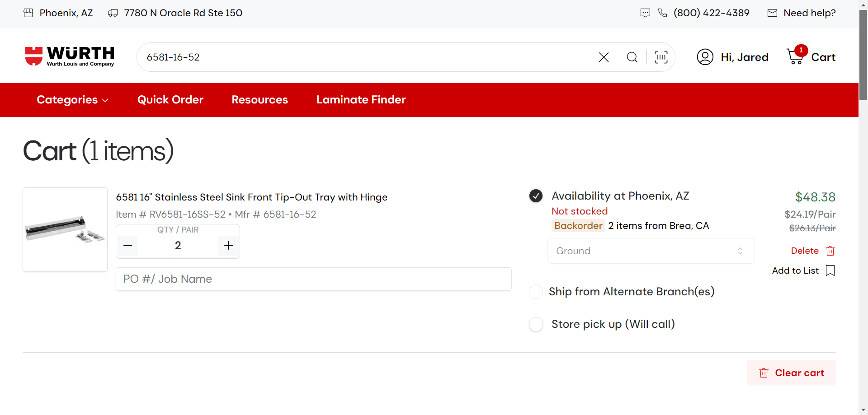The width and height of the screenshot is (868, 415).
Task: Select Ship from Alternate Branch(es) option
Action: click(x=536, y=292)
